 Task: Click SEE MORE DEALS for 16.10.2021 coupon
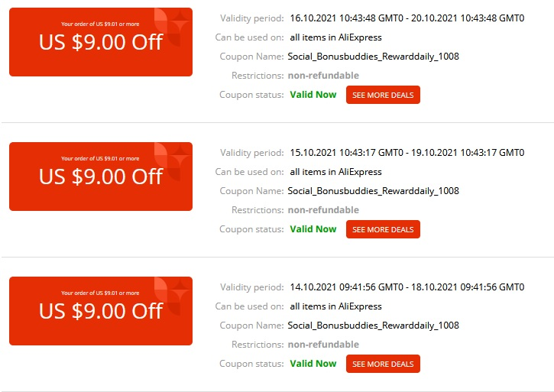point(383,95)
